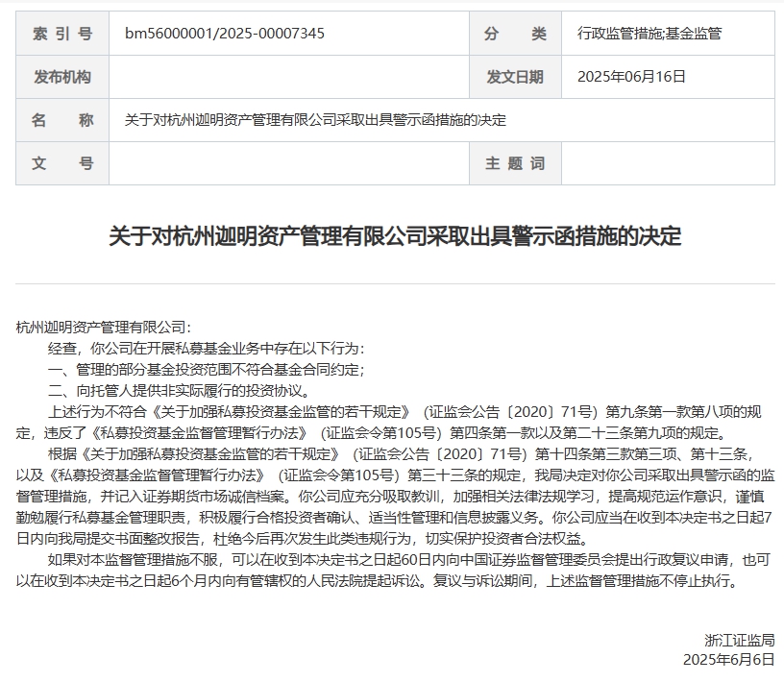Click the 文号 header cell
This screenshot has height=682, width=784.
(x=62, y=163)
